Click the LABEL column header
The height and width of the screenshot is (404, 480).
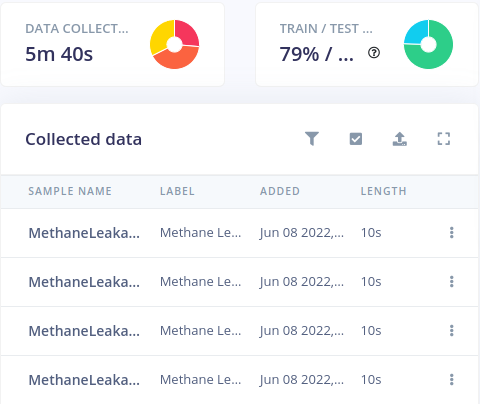[177, 191]
